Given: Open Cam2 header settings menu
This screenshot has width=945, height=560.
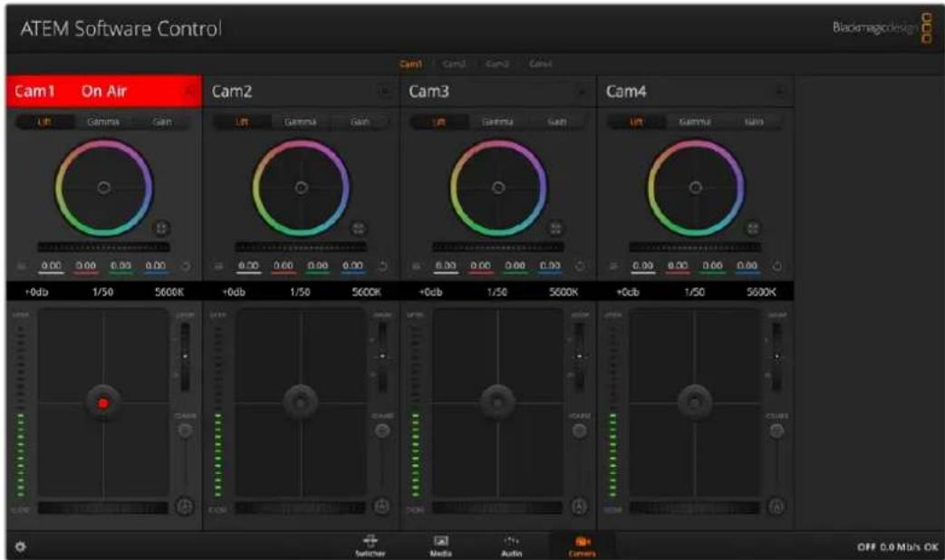Looking at the screenshot, I should coord(384,92).
